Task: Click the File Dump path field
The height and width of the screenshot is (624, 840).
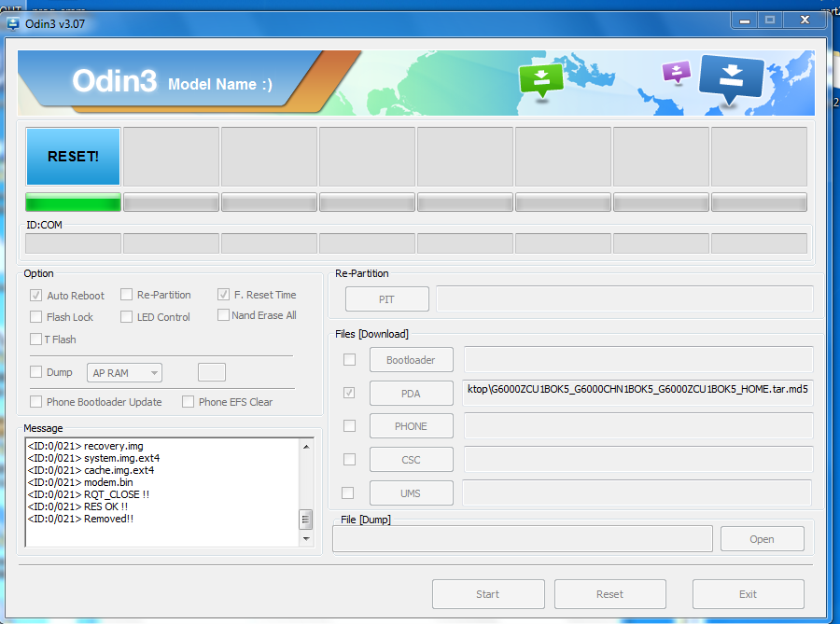Action: [x=523, y=538]
